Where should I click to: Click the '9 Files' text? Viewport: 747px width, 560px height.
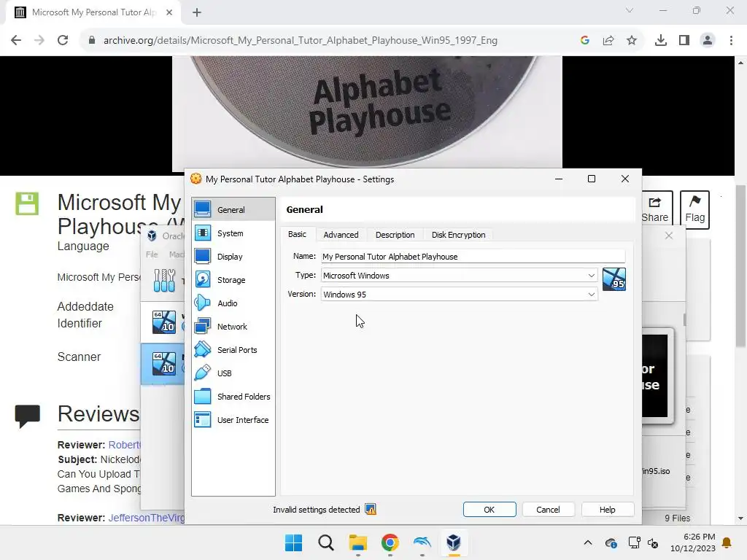678,518
